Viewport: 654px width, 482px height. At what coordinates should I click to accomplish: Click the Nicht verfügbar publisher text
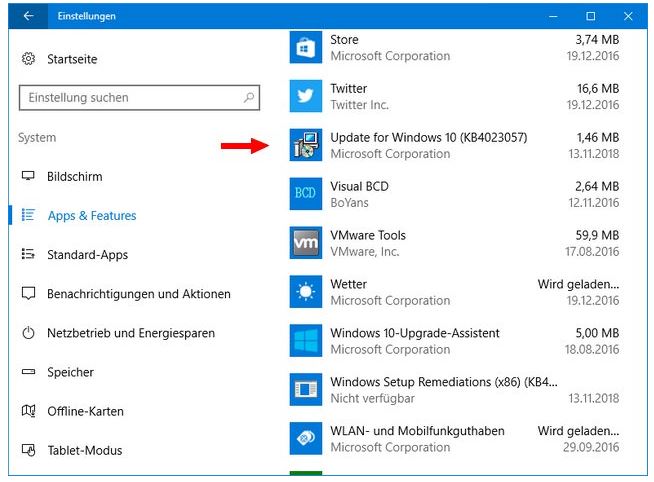372,398
